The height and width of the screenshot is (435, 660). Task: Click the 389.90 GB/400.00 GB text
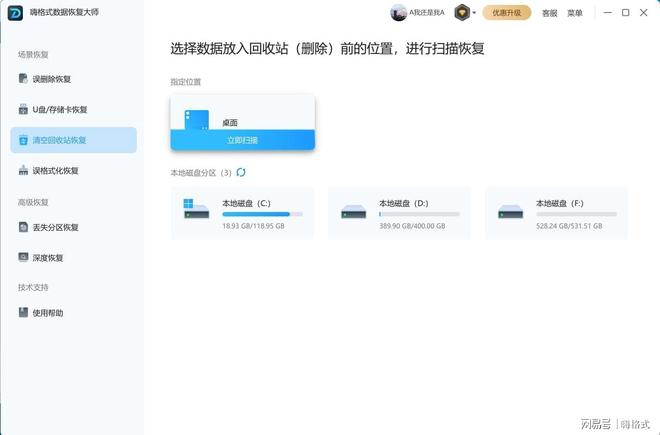[412, 226]
